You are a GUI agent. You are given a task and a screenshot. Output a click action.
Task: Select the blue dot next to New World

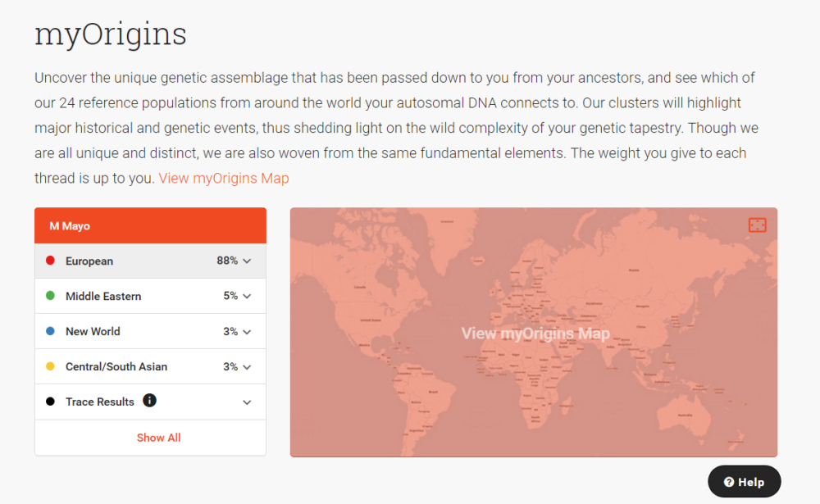coord(49,331)
